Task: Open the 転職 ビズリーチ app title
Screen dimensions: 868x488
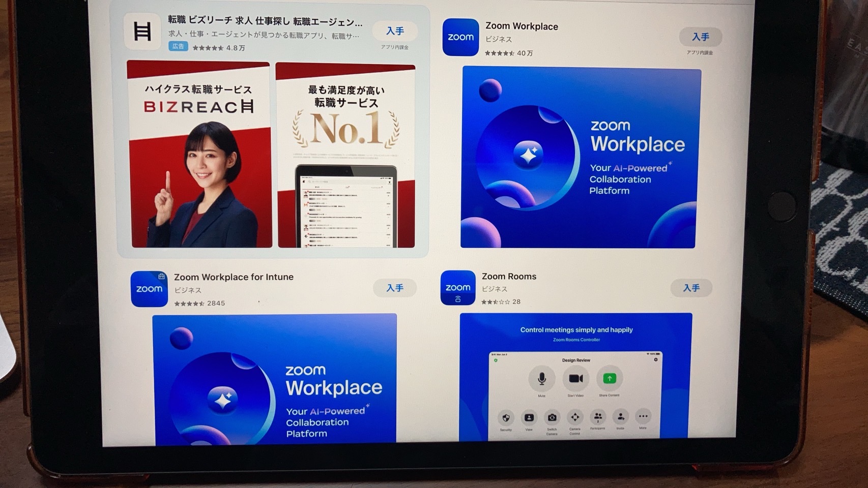Action: (x=265, y=21)
